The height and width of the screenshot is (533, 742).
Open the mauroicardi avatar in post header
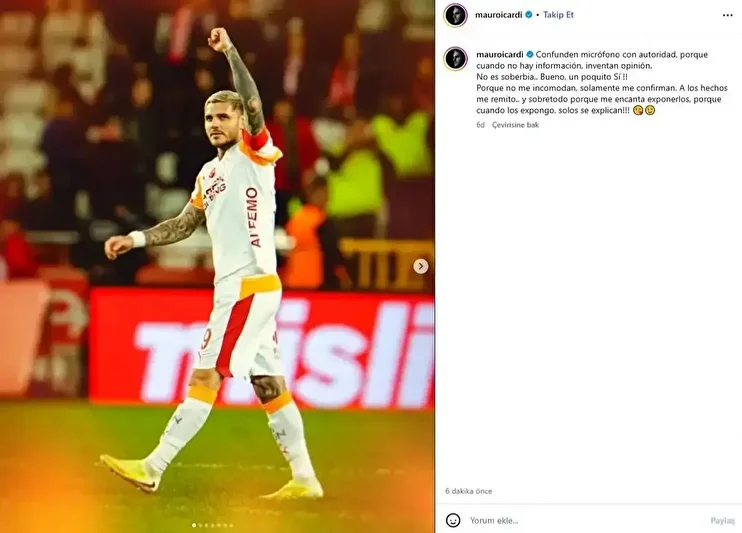[456, 15]
